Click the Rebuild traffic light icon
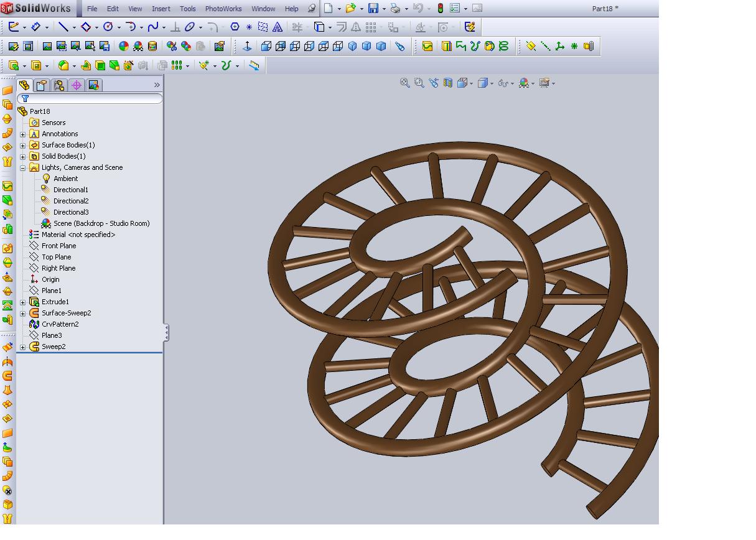756x540 pixels. click(440, 8)
